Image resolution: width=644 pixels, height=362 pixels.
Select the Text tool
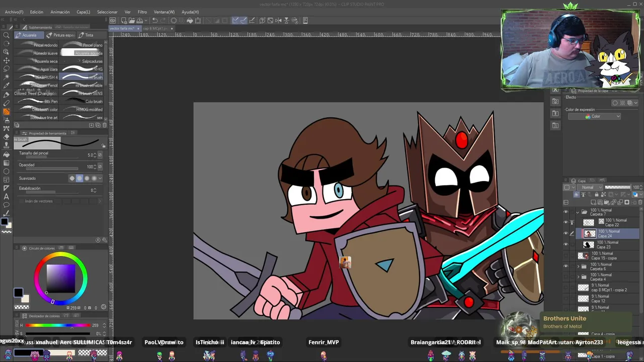(x=6, y=197)
